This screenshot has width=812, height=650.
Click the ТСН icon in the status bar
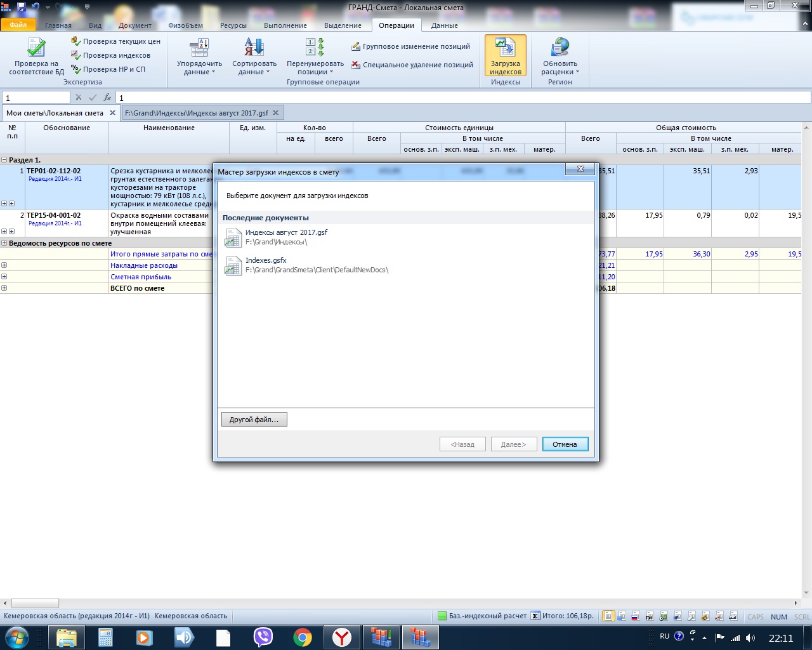[x=650, y=616]
